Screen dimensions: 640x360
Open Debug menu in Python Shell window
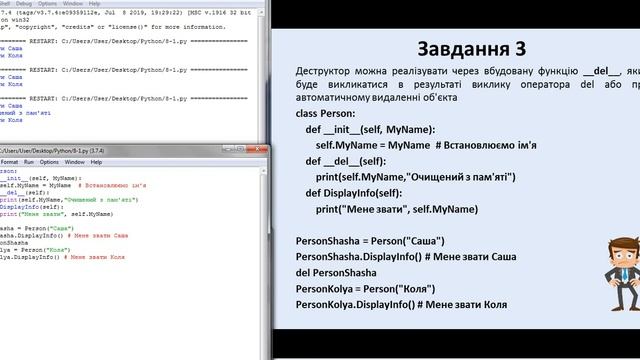point(24,4)
